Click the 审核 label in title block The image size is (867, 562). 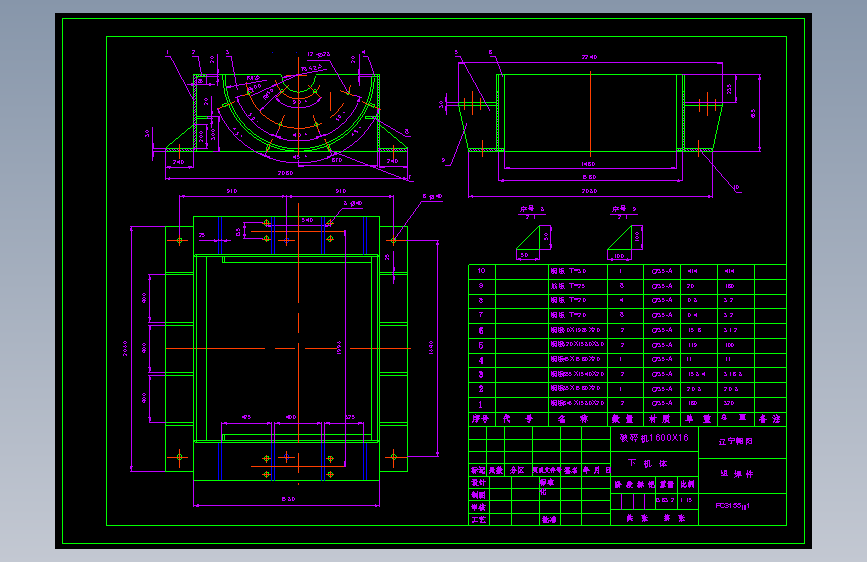click(478, 507)
